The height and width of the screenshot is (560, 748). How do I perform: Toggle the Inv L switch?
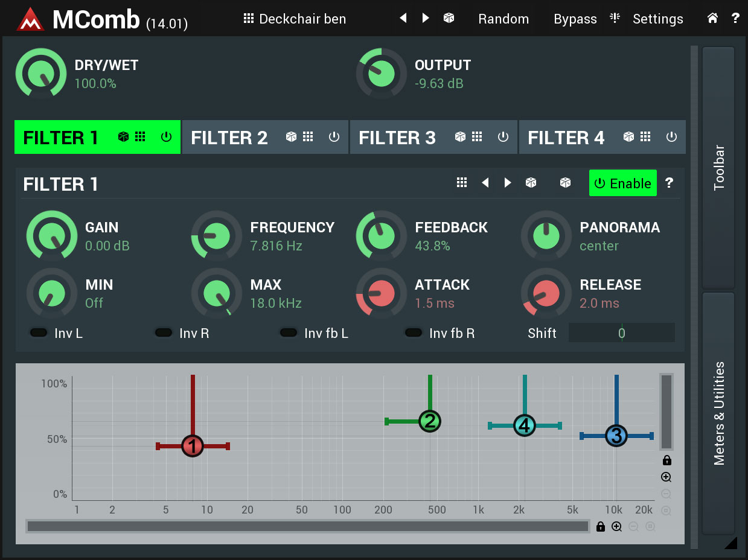coord(39,332)
